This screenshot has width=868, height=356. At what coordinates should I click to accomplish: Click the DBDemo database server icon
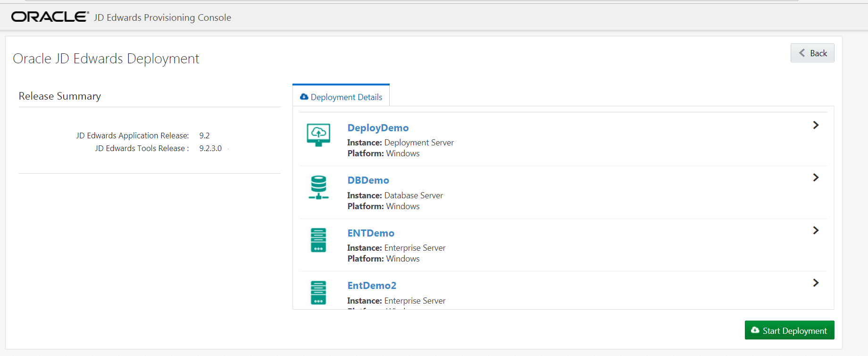[x=318, y=187]
